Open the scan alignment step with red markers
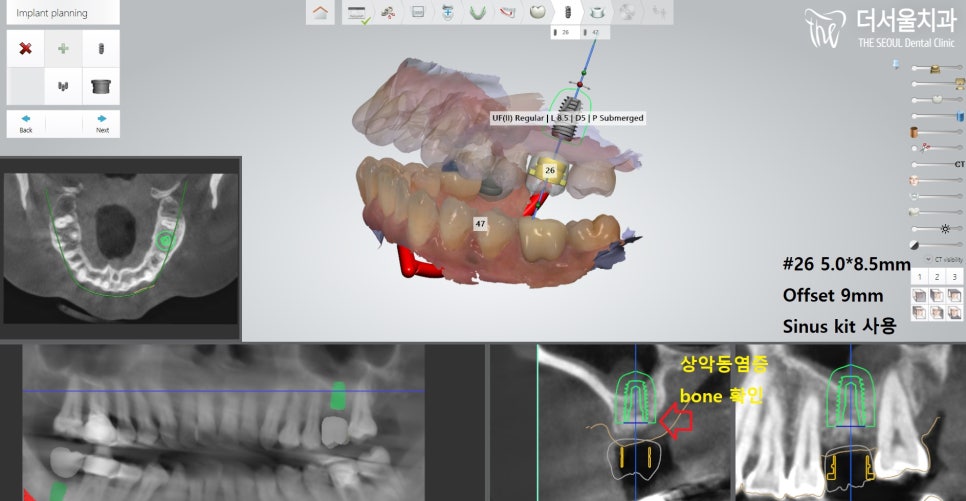966x501 pixels. (388, 12)
